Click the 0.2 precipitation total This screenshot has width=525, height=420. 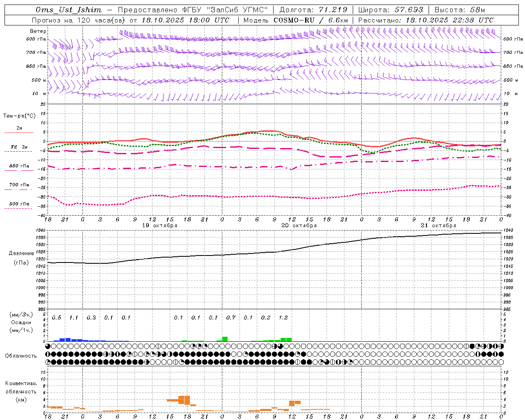[x=266, y=318]
